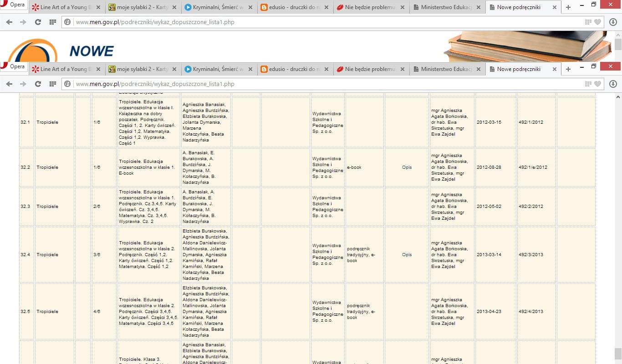
Task: Go back using the upper toolbar's back arrow
Action: click(9, 22)
